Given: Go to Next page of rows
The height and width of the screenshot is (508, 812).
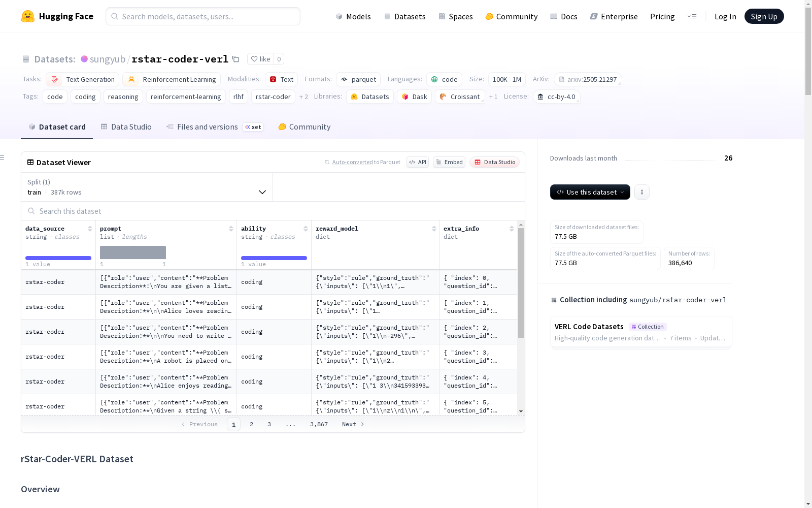Looking at the screenshot, I should pyautogui.click(x=353, y=424).
